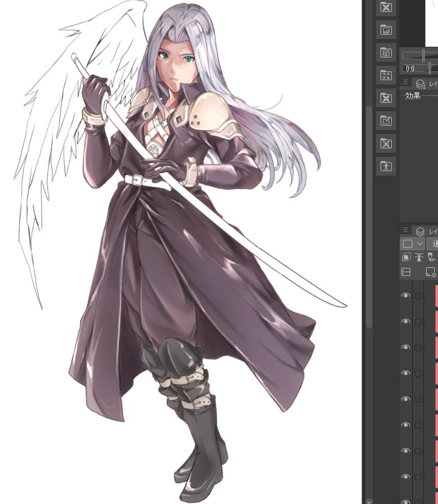Open the Layer Property panel hamburger menu
Viewport: 438px width, 504px height.
[x=405, y=82]
